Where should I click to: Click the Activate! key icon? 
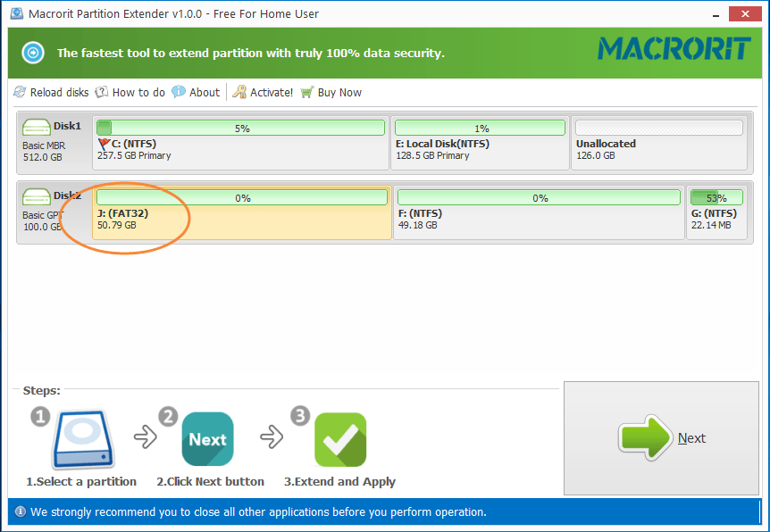pos(239,92)
